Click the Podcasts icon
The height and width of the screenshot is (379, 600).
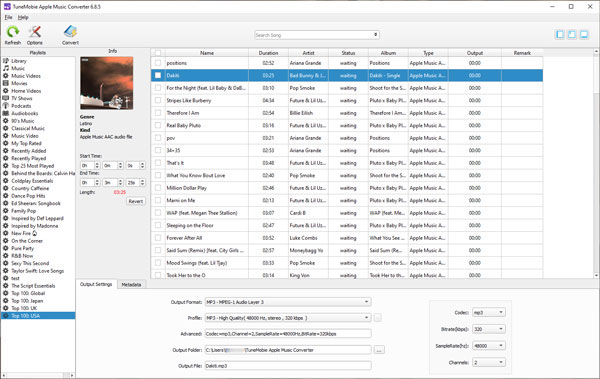pos(6,106)
